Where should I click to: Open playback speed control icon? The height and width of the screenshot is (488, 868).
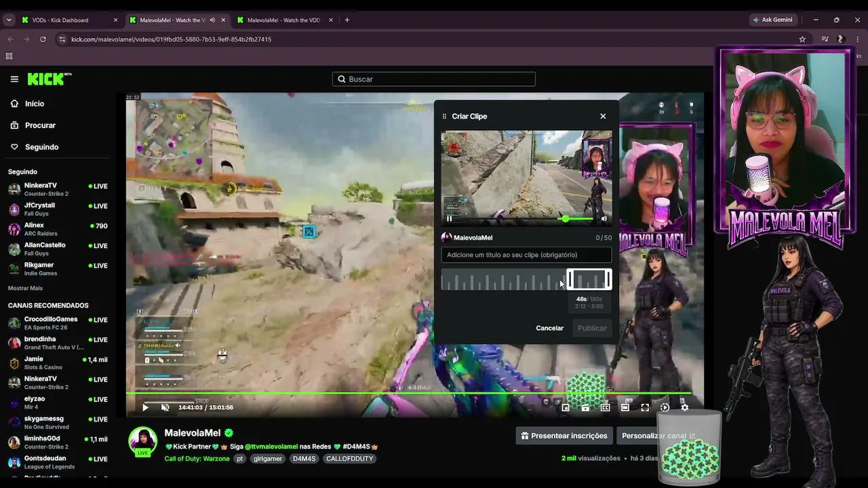(x=665, y=407)
